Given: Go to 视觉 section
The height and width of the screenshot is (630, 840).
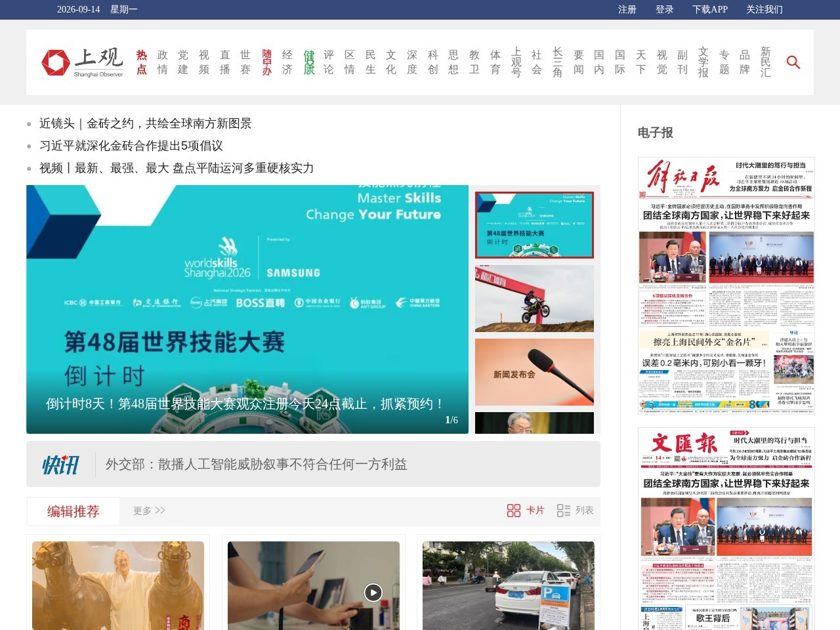Looking at the screenshot, I should coord(662,62).
